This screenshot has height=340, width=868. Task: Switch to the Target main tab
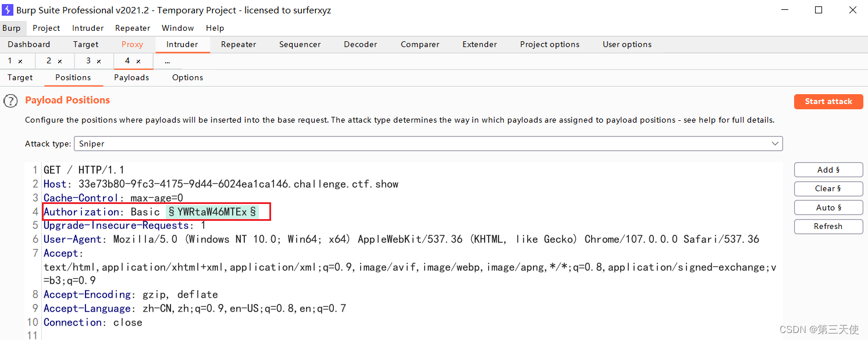86,44
